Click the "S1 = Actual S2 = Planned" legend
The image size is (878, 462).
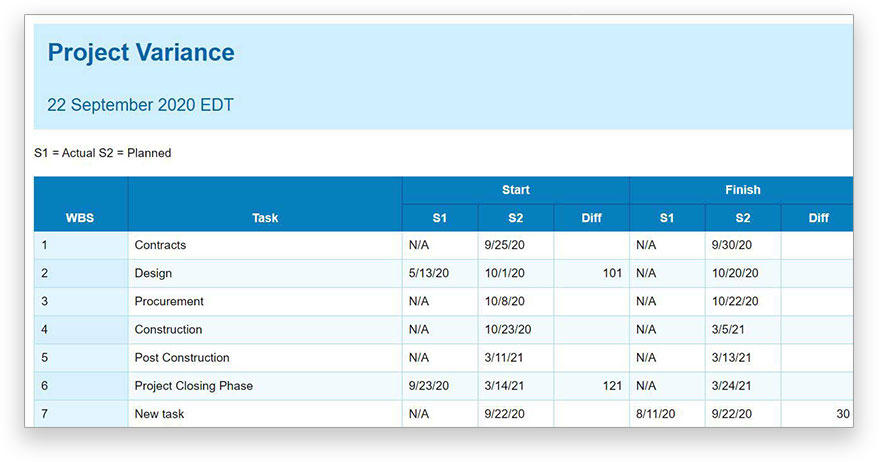[102, 153]
